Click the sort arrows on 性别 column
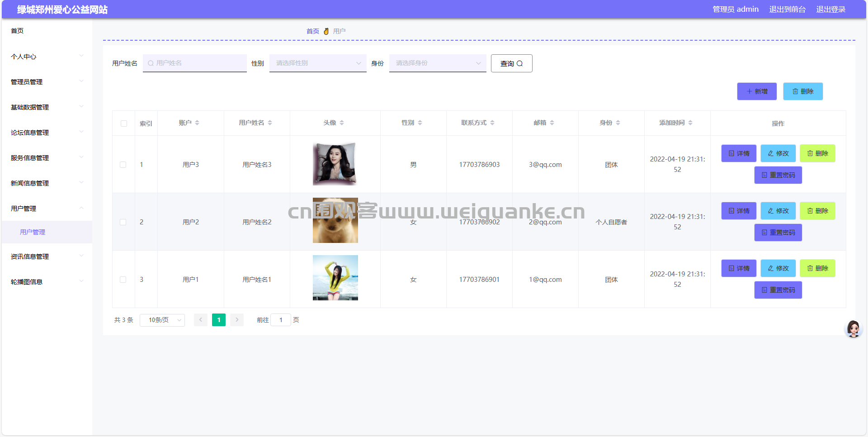868x437 pixels. (420, 123)
